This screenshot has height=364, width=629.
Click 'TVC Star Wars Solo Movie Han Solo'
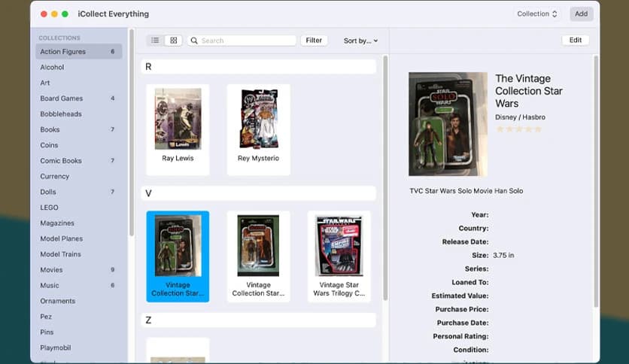point(466,191)
